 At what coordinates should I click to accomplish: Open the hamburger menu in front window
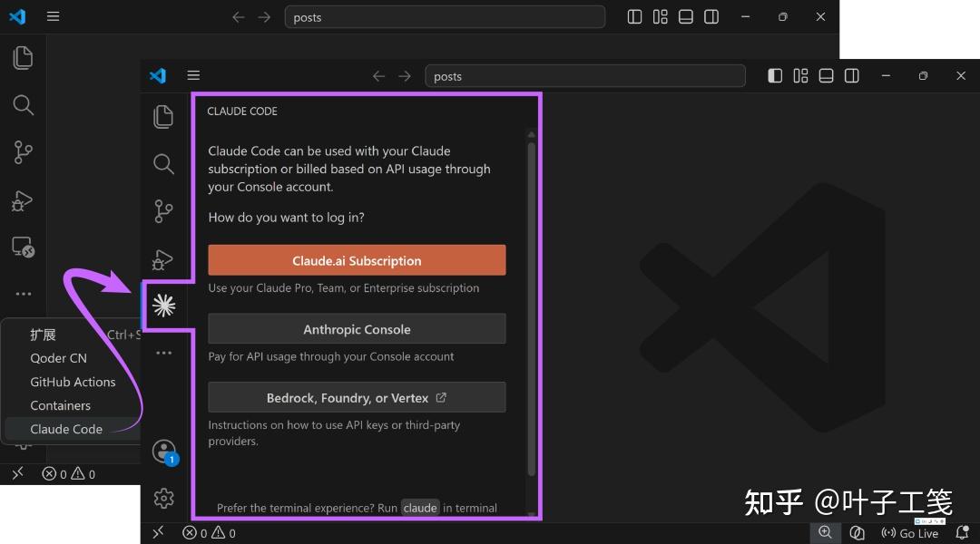click(x=194, y=75)
